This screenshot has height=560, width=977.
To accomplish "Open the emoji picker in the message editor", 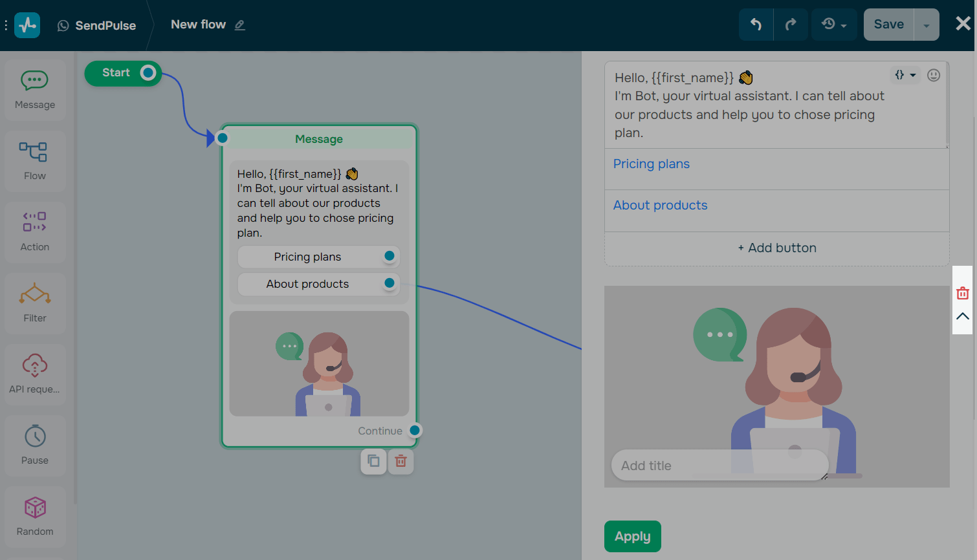I will tap(934, 75).
